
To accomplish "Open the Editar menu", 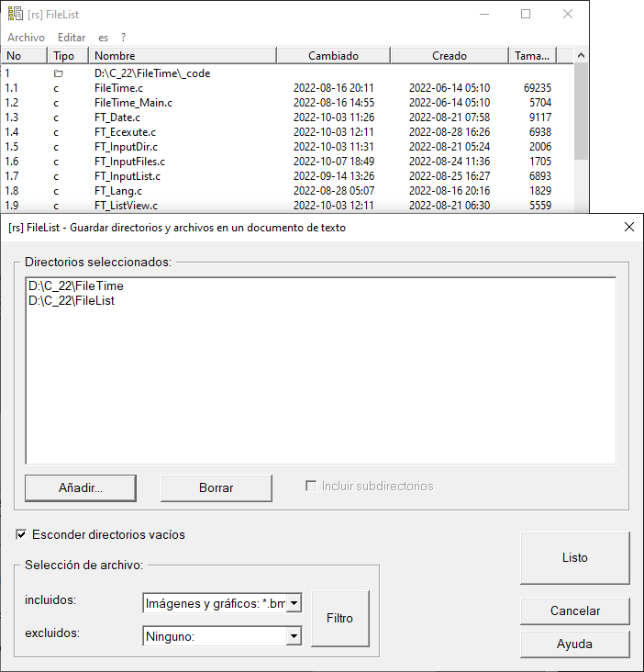I will click(x=72, y=38).
